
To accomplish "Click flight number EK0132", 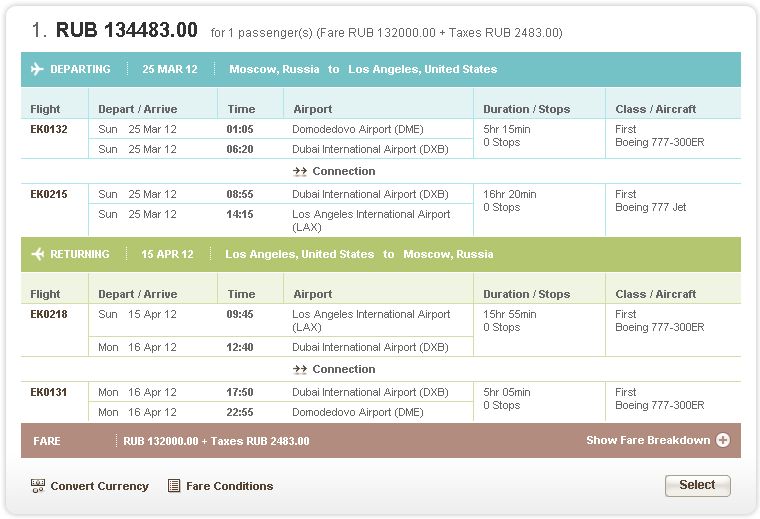I will 49,129.
